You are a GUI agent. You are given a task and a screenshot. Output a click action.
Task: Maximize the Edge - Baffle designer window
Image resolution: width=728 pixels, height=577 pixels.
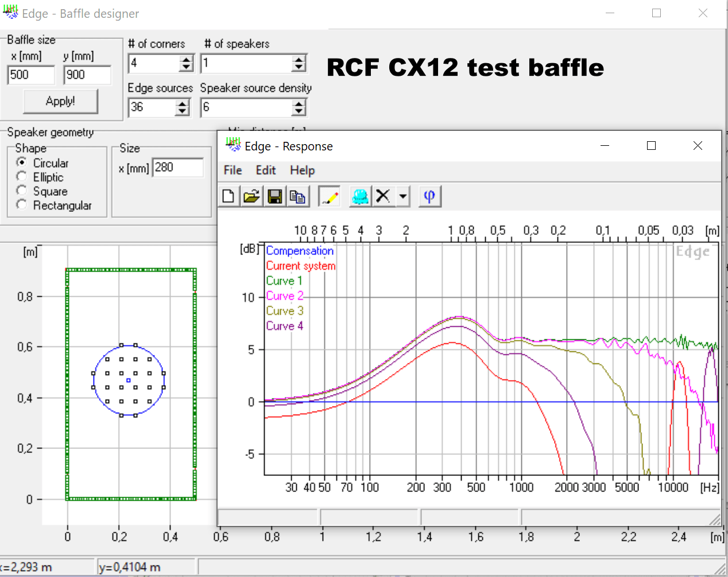[656, 13]
